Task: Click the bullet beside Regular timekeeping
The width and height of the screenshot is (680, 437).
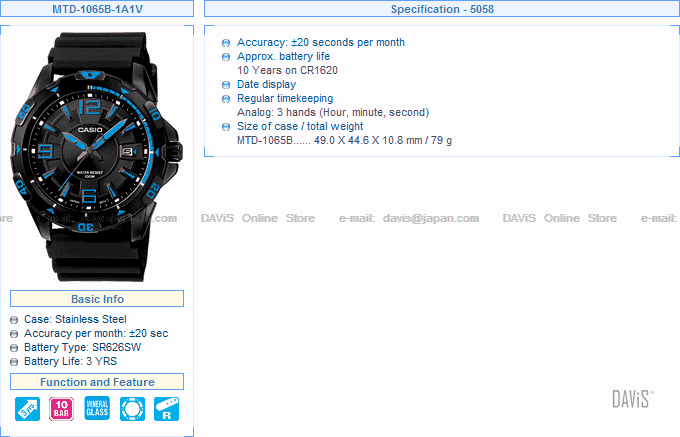Action: tap(226, 99)
